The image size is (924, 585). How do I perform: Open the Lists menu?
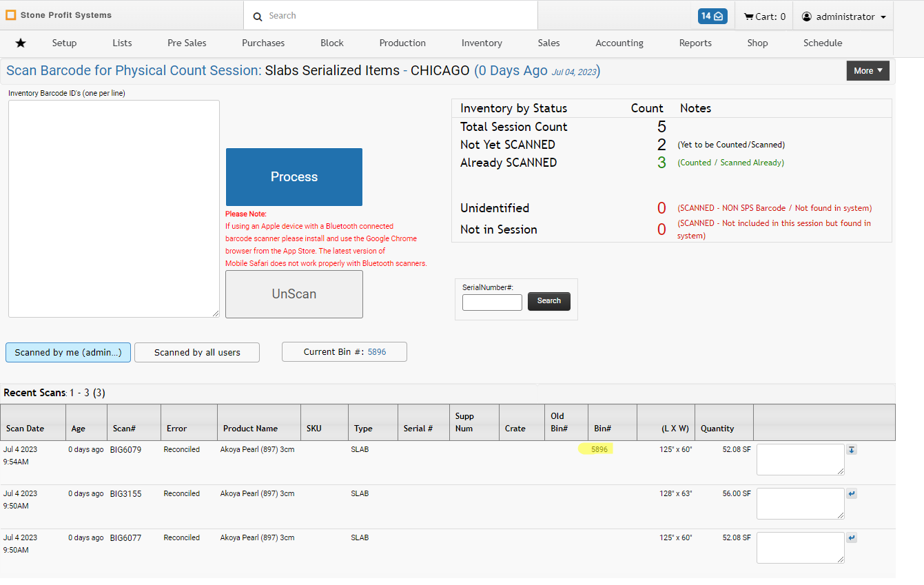pyautogui.click(x=122, y=43)
